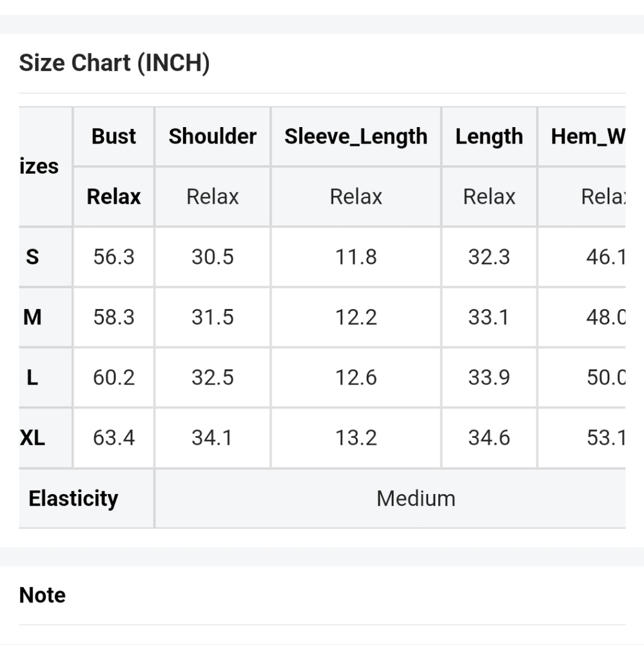Click the Sleeve_Length column header
The image size is (644, 645).
pyautogui.click(x=356, y=137)
